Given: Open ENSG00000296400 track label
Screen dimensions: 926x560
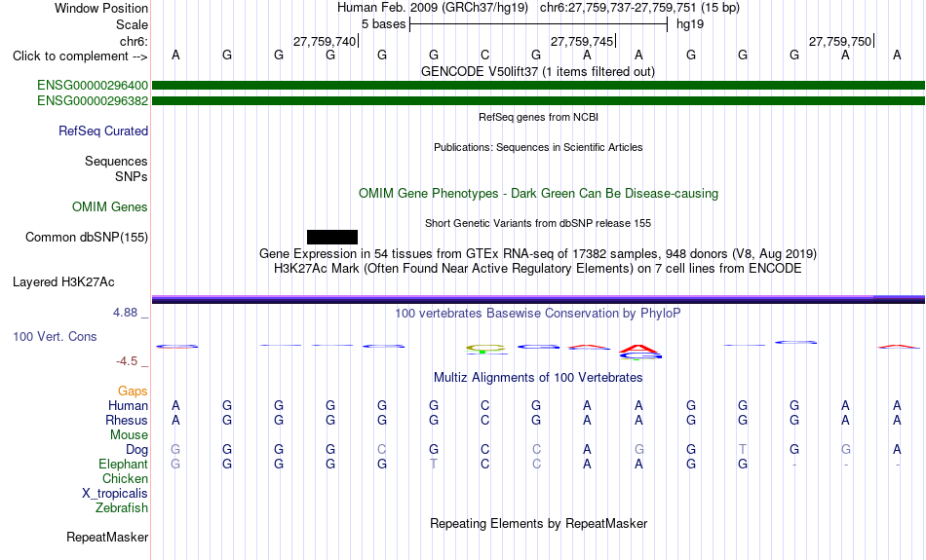Looking at the screenshot, I should (93, 86).
